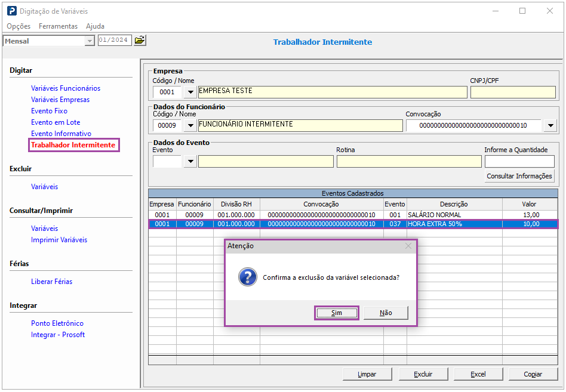Click the 01/2024 date field
The height and width of the screenshot is (392, 566).
[115, 40]
